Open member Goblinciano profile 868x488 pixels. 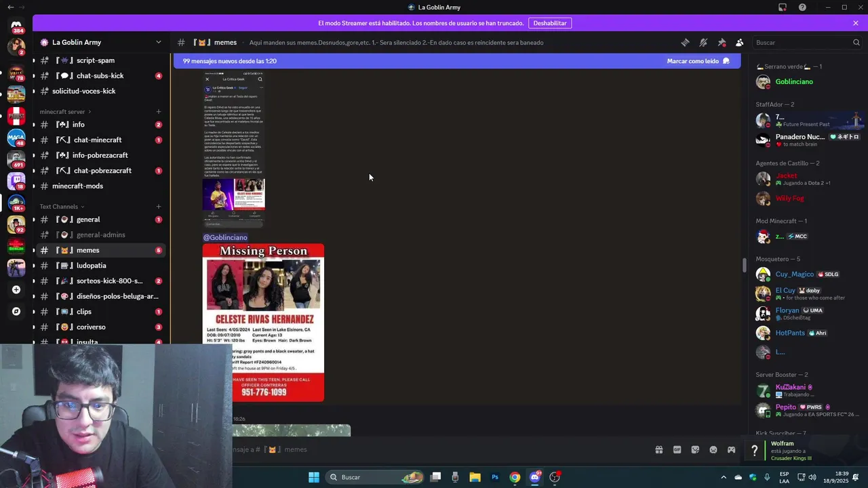(x=808, y=82)
